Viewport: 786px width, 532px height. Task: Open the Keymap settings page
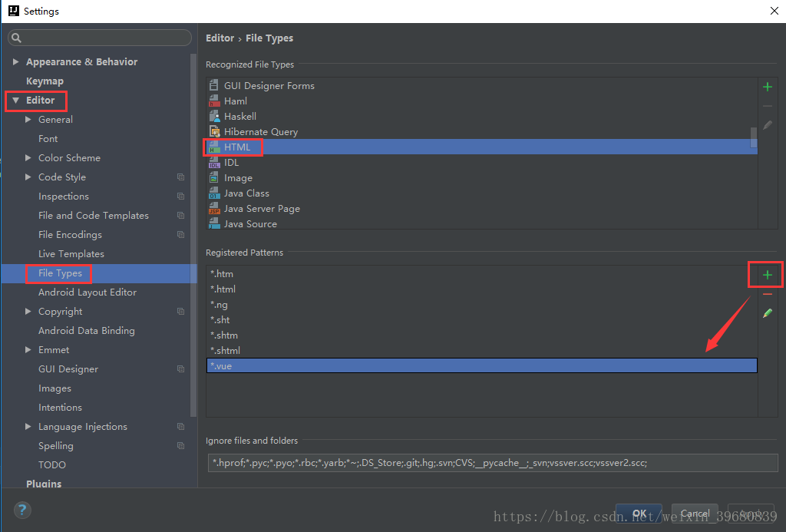[45, 81]
